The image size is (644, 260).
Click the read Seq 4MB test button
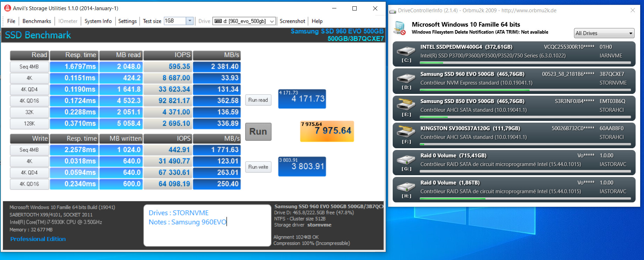click(x=29, y=67)
